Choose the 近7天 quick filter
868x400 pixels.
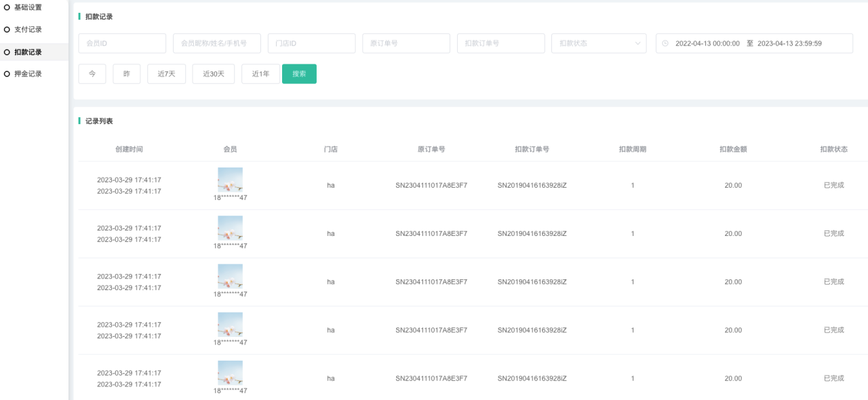(166, 74)
